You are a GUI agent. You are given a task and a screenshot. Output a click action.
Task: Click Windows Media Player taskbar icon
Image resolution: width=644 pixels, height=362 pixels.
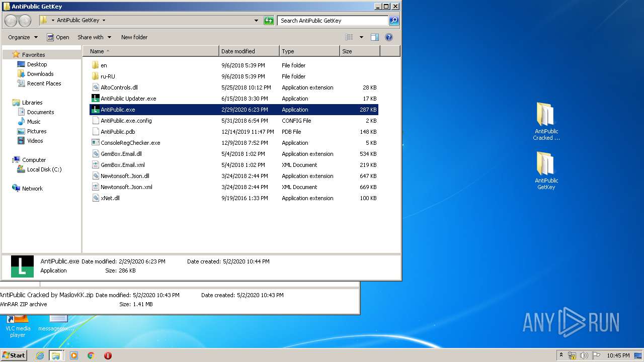tap(74, 355)
